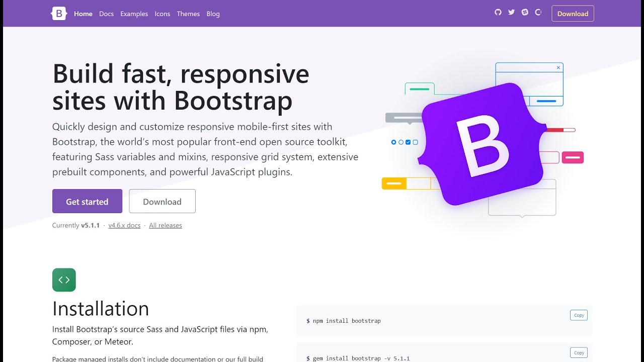
Task: Open the Home nav item
Action: (x=83, y=14)
